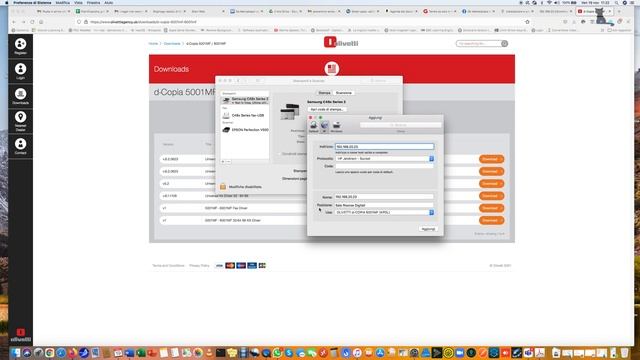Open the Vista menu
The height and width of the screenshot is (360, 640).
click(x=78, y=2)
